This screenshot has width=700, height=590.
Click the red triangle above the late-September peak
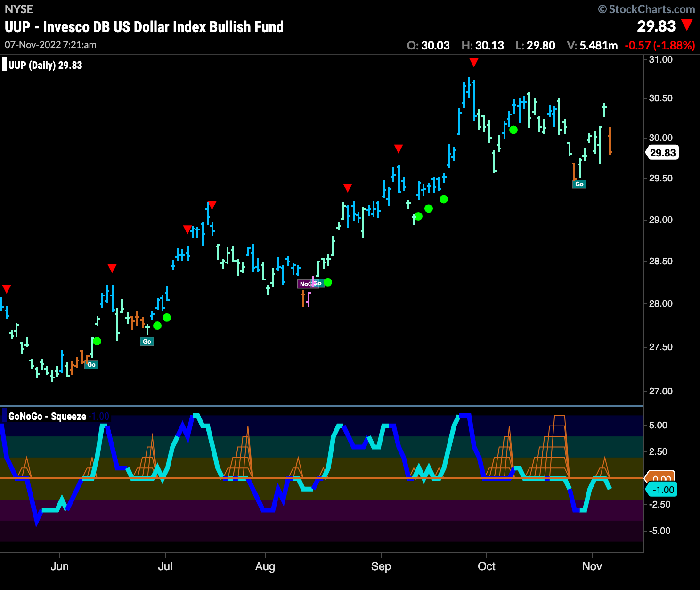click(x=474, y=63)
